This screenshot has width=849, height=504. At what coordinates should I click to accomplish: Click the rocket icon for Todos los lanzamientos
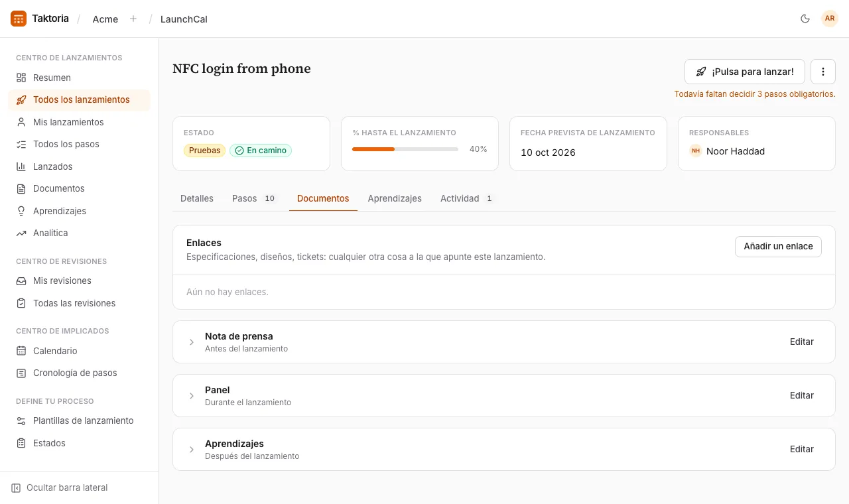pos(21,100)
